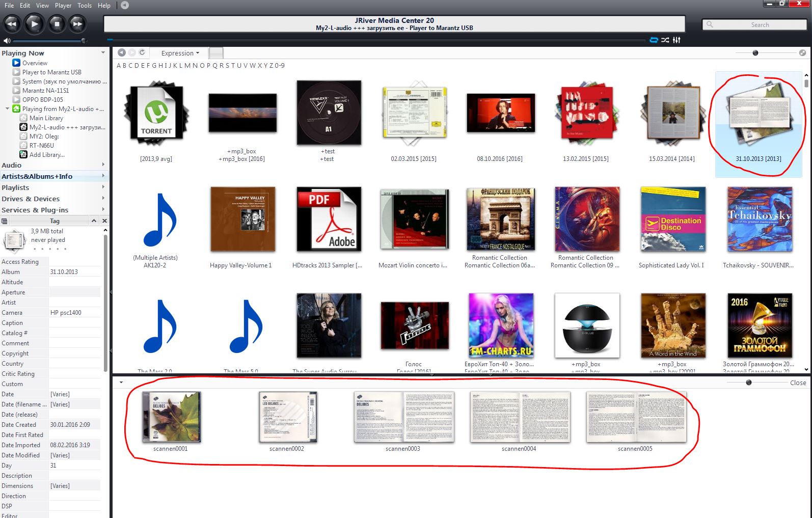Collapse Playing from My2-L-audio tree node

point(7,108)
